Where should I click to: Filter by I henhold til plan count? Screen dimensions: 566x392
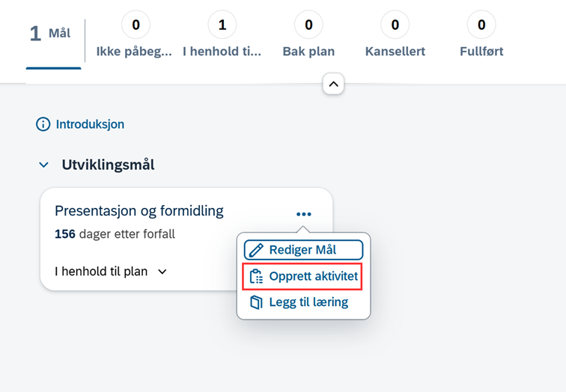point(222,35)
